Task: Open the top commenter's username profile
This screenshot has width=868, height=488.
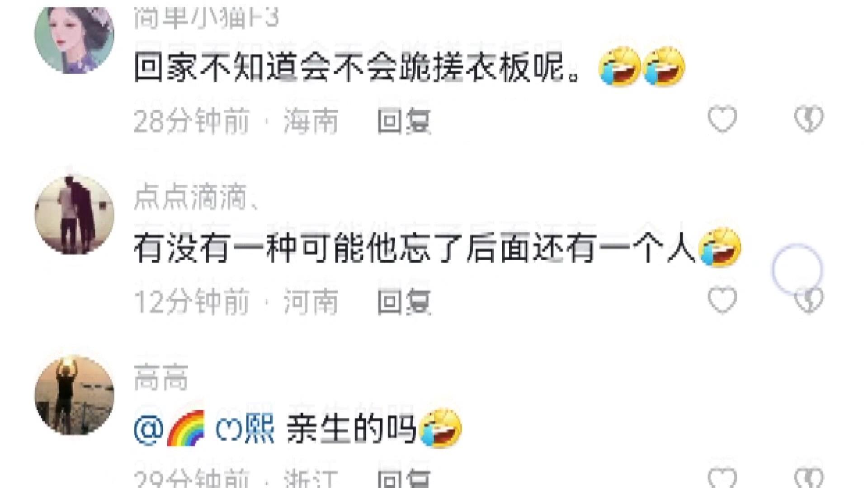Action: click(206, 18)
